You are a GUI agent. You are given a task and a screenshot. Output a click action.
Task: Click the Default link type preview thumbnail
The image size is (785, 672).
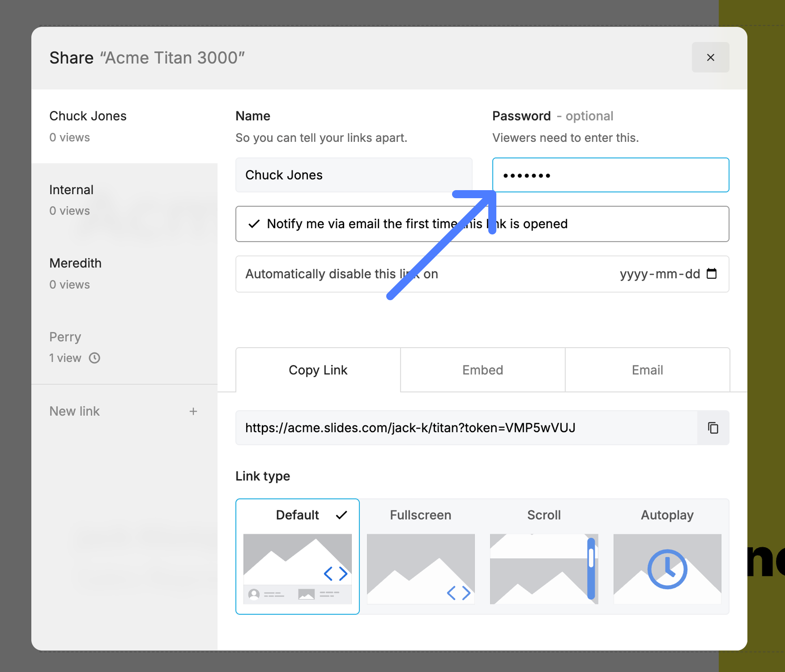coord(298,569)
